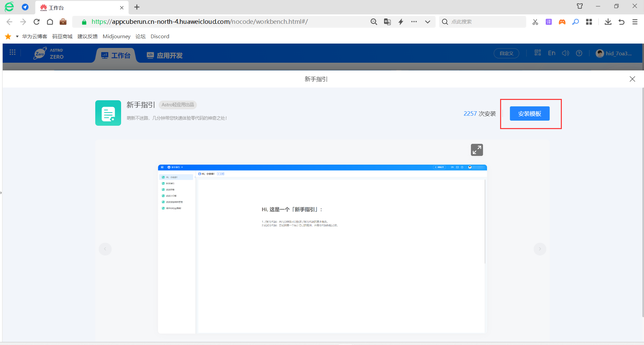Open the extensions grid icon
Viewport: 644px width, 345px height.
(589, 22)
